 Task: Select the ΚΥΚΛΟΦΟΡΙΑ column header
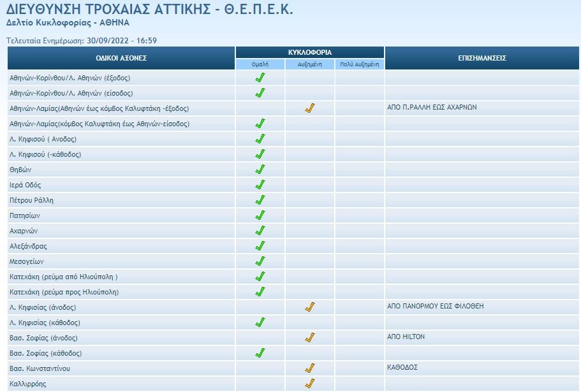pos(310,50)
